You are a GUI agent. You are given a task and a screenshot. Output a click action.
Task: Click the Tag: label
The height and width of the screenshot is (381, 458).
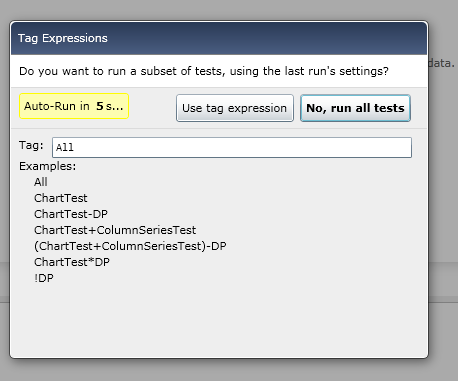(x=31, y=145)
